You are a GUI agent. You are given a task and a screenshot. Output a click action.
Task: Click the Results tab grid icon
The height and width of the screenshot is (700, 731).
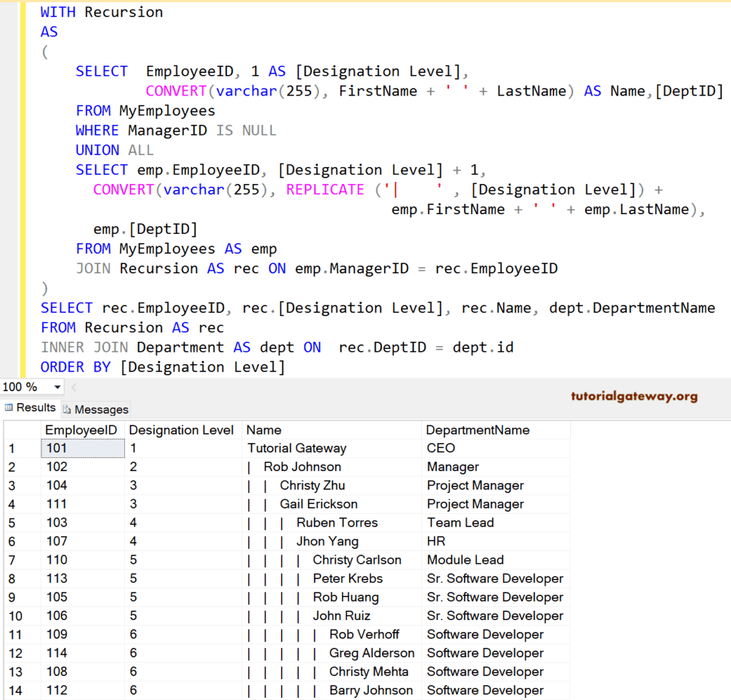point(7,408)
